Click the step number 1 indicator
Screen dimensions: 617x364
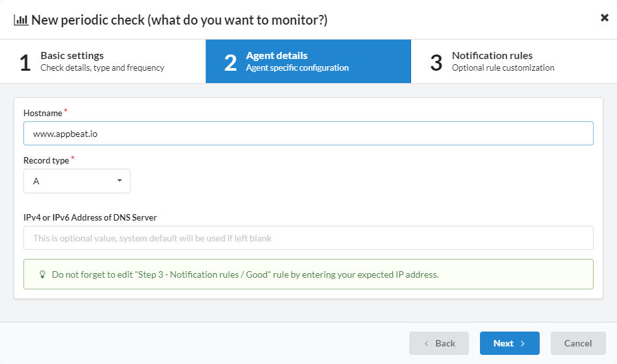(25, 62)
